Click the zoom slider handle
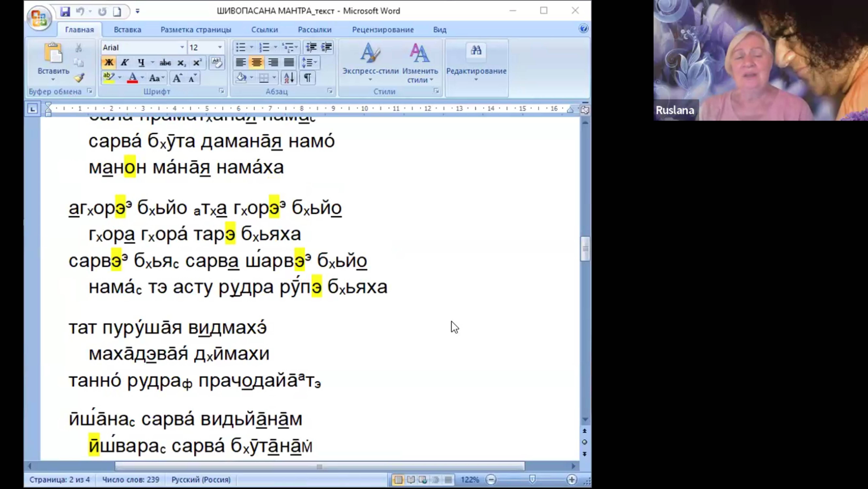868x489 pixels. [532, 479]
